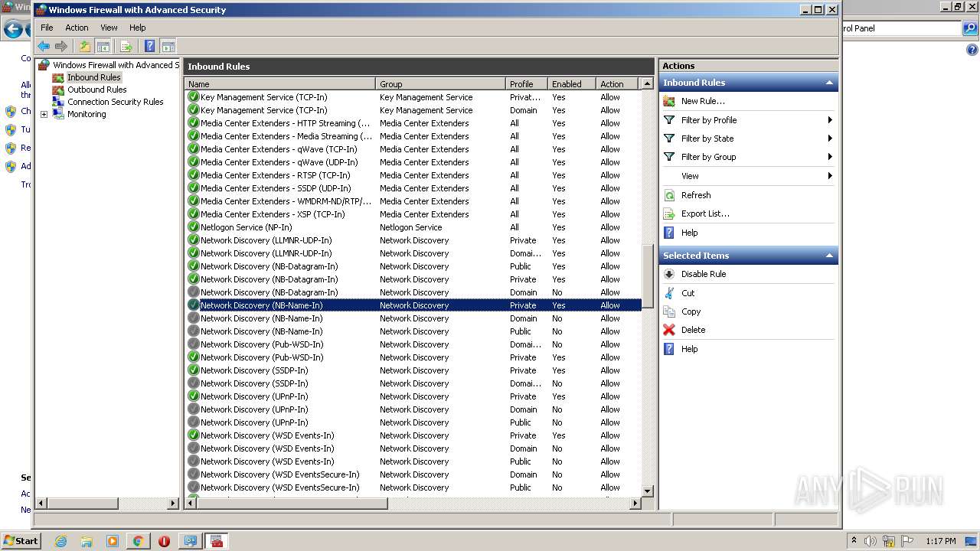
Task: Open the View menu
Action: (109, 28)
